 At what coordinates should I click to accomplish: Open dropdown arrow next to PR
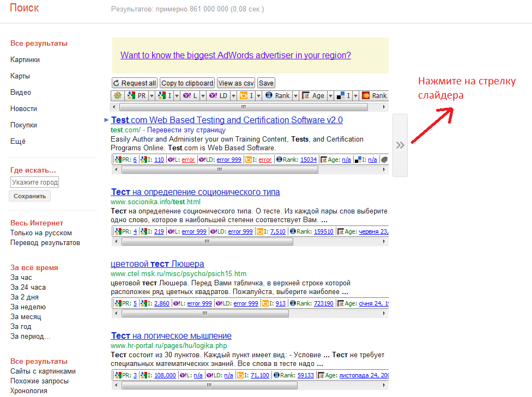[152, 96]
